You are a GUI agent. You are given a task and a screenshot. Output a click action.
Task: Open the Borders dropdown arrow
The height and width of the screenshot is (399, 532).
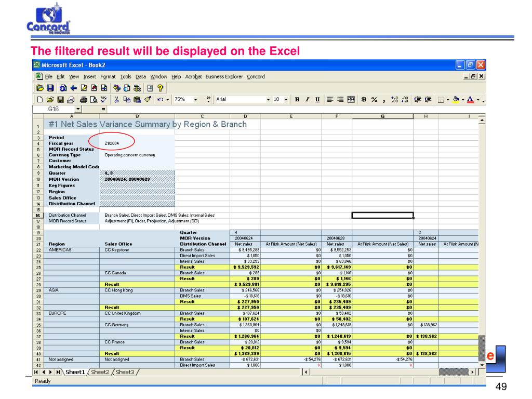(x=448, y=99)
